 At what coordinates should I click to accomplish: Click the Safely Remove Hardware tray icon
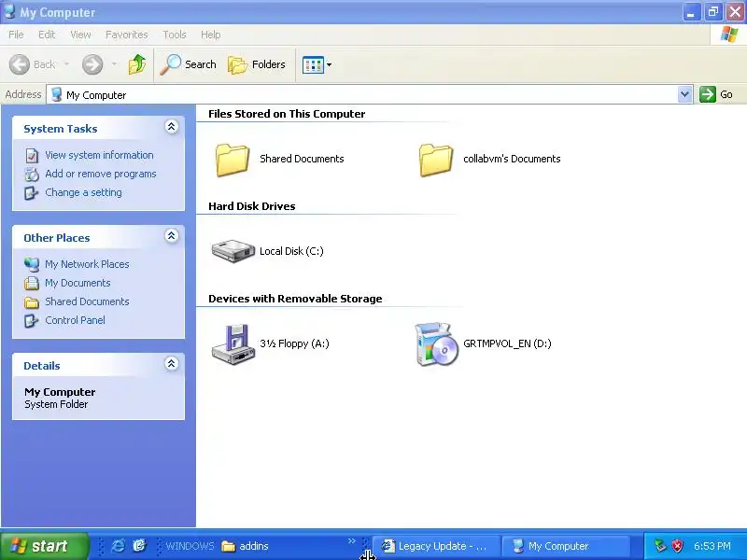(660, 546)
